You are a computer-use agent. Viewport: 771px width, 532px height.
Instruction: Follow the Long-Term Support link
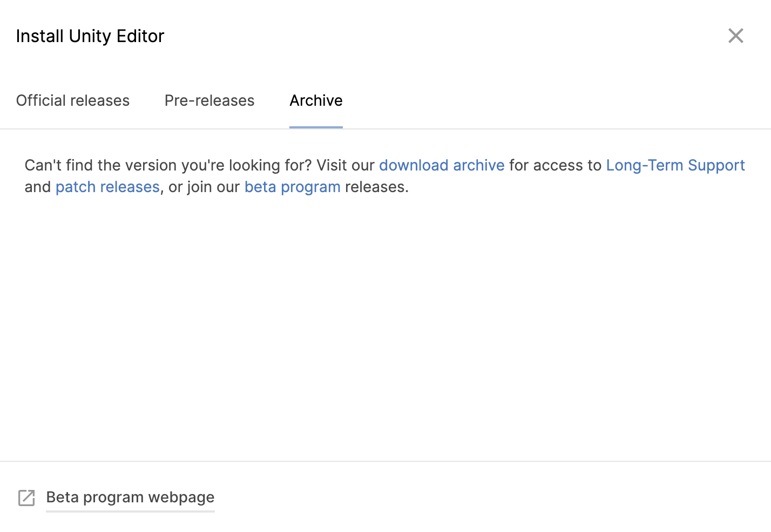click(675, 165)
